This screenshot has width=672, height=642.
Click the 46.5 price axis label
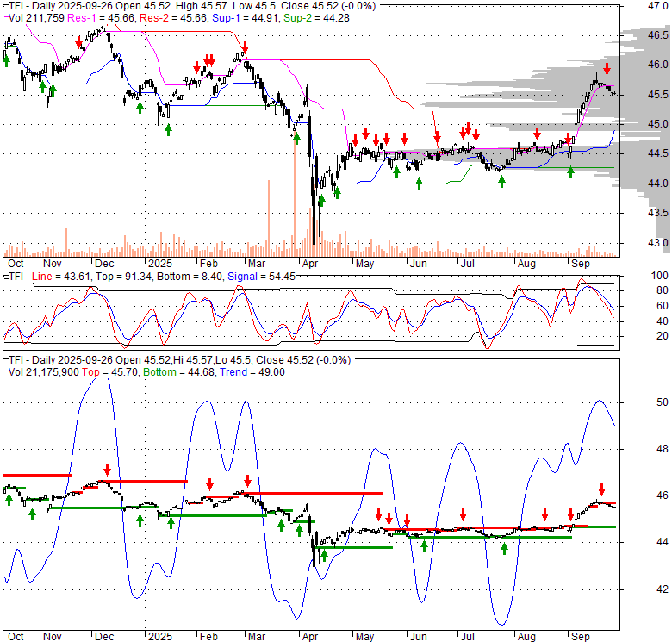(658, 35)
